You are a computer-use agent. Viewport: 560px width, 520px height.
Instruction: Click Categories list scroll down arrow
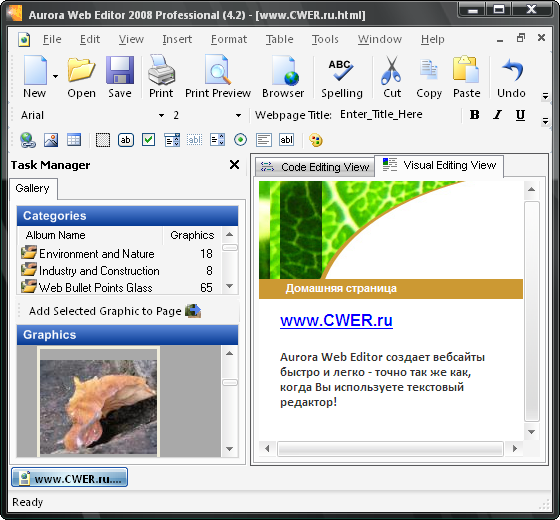[230, 286]
